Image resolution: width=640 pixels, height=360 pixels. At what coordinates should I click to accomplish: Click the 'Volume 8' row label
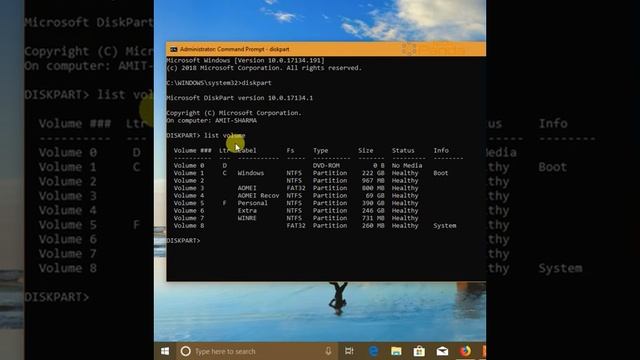tap(189, 226)
